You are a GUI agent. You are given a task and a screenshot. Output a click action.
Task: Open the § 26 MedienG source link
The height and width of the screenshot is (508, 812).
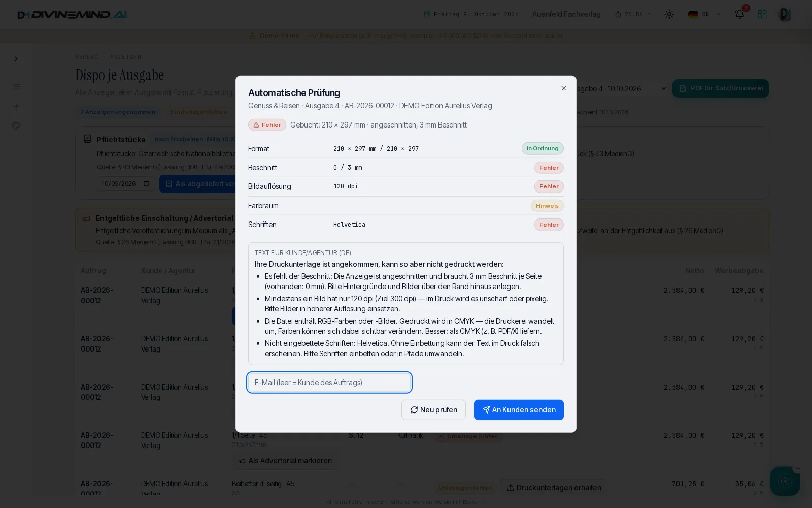coord(177,242)
